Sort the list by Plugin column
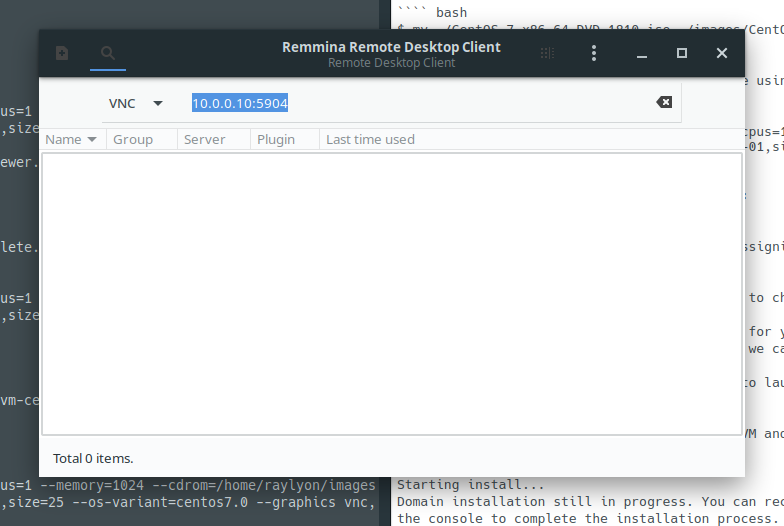 pyautogui.click(x=276, y=139)
